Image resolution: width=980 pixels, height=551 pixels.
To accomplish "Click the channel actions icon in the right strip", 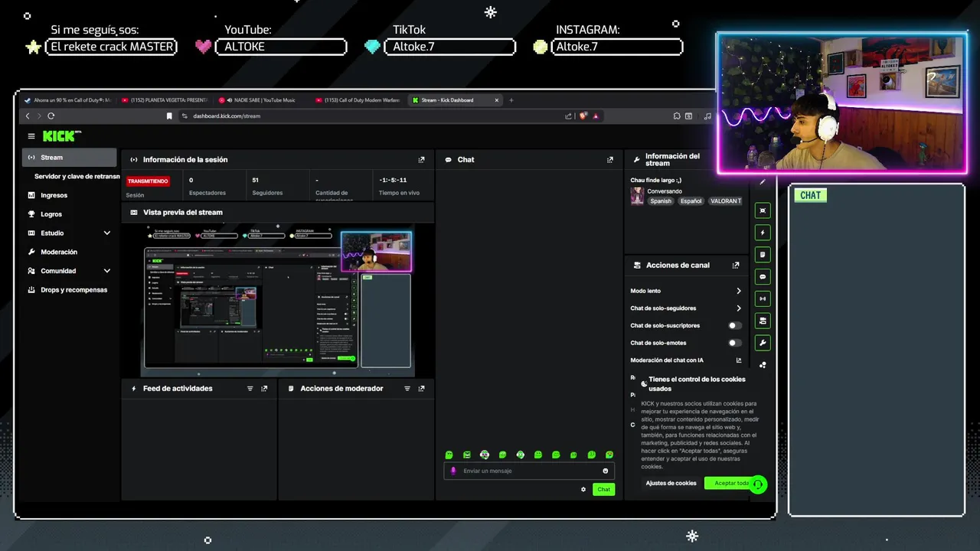I will tap(762, 321).
